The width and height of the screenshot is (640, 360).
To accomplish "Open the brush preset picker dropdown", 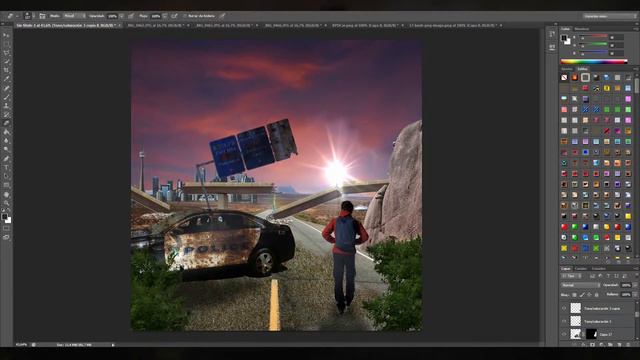I will [x=33, y=16].
